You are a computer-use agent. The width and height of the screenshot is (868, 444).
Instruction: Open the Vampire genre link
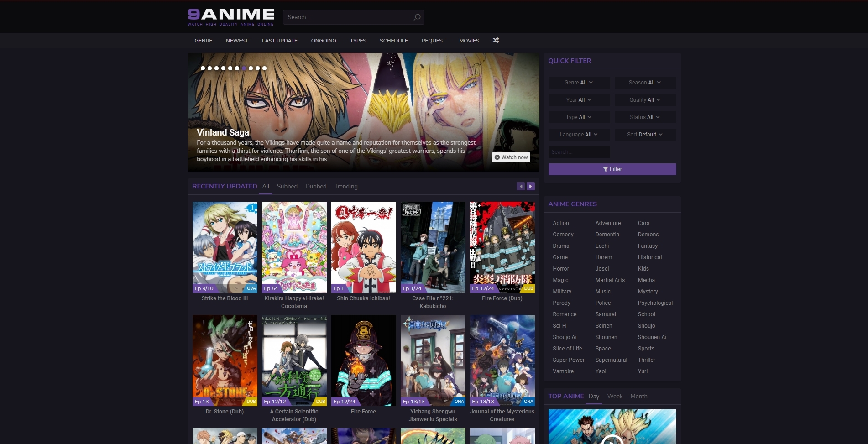coord(563,371)
